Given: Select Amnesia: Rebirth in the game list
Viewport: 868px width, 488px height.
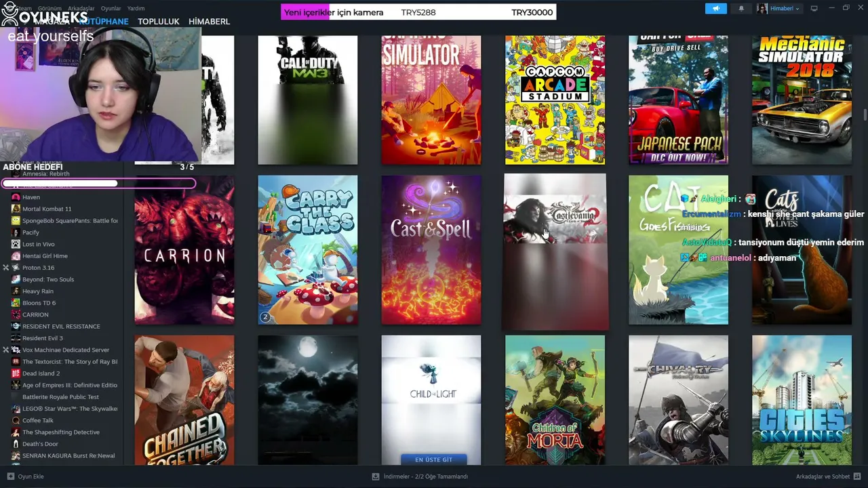Looking at the screenshot, I should [x=46, y=174].
